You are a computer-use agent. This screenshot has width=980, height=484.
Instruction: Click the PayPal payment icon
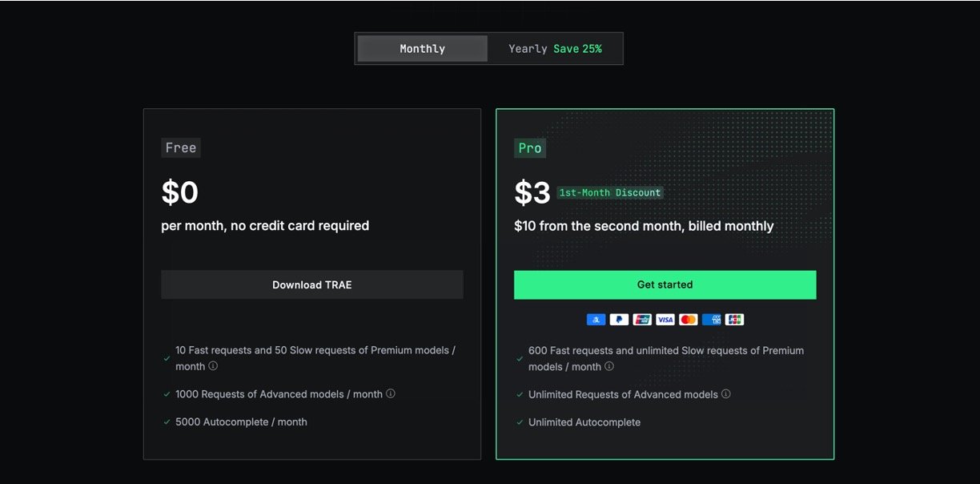[x=619, y=320]
